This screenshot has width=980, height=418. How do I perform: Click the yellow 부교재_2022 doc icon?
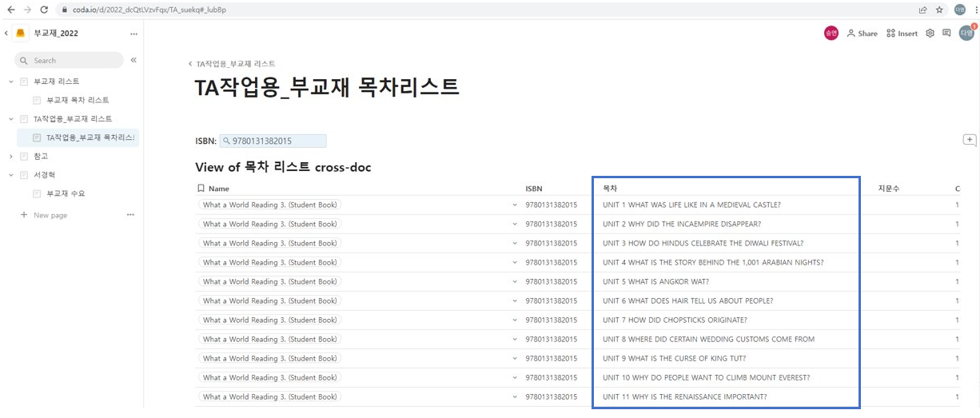[x=21, y=34]
